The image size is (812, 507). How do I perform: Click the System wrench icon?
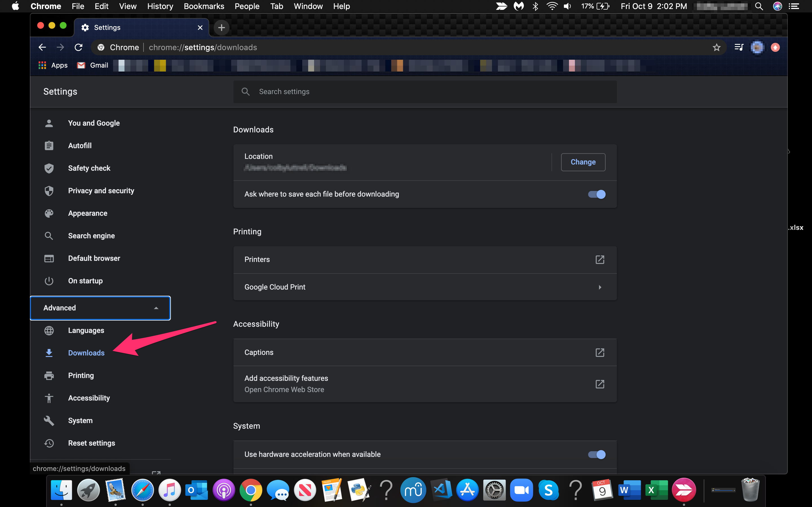49,421
